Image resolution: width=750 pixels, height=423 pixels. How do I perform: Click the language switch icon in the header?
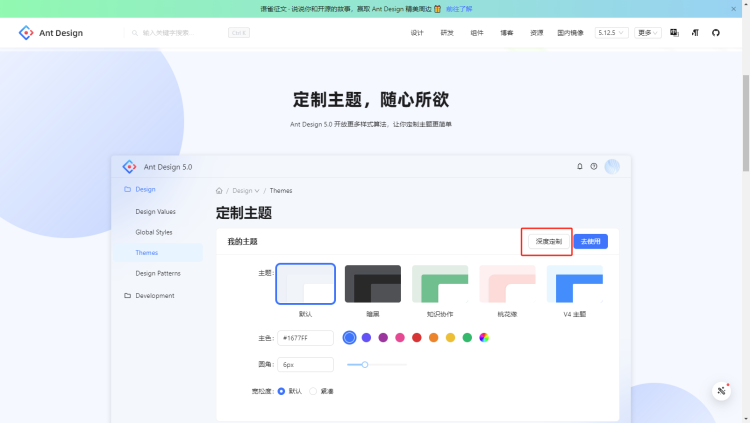tap(674, 33)
